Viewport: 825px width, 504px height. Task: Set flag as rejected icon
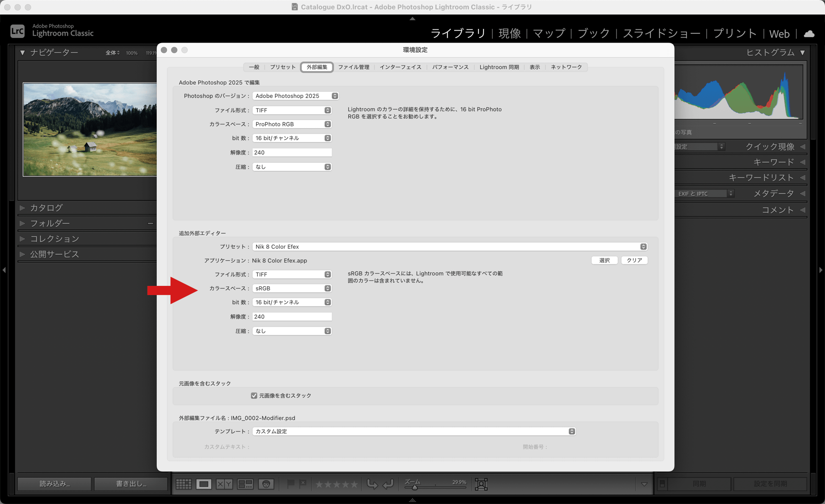point(302,484)
